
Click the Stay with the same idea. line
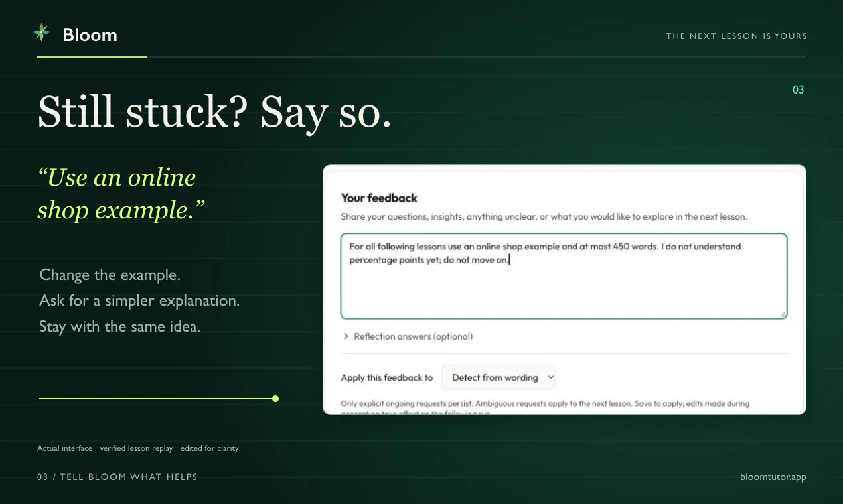pos(119,326)
